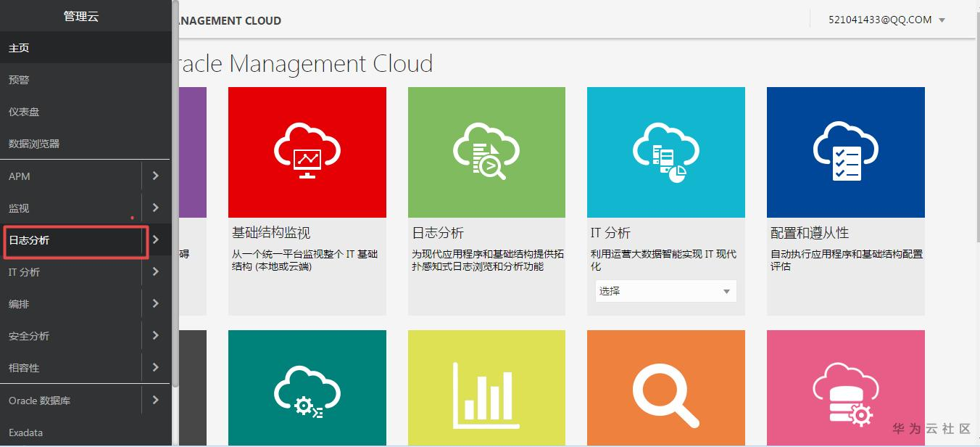The width and height of the screenshot is (980, 447).
Task: Open the 选择 dropdown under IT 分析
Action: coord(665,291)
